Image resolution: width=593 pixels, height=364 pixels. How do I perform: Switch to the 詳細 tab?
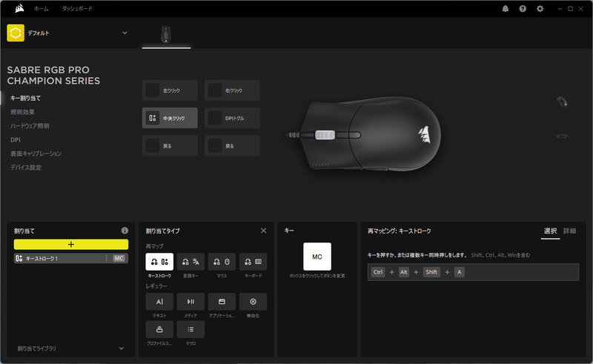569,231
